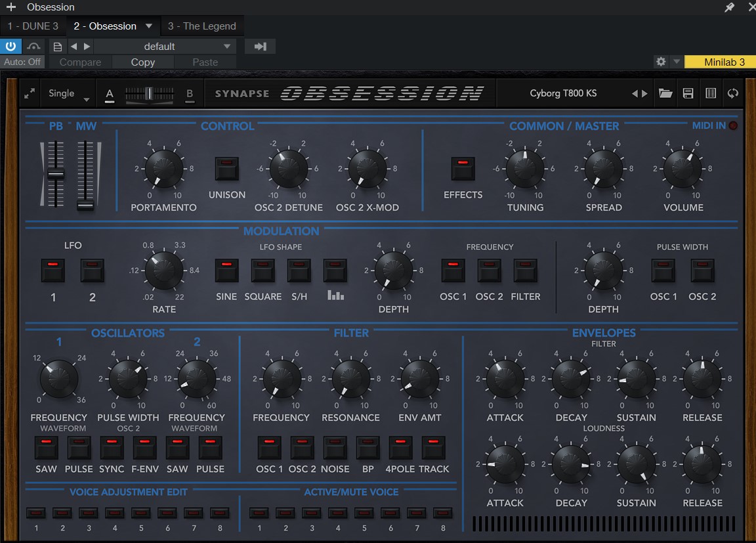Image resolution: width=756 pixels, height=543 pixels.
Task: Save the current patch with disk icon
Action: (x=688, y=93)
